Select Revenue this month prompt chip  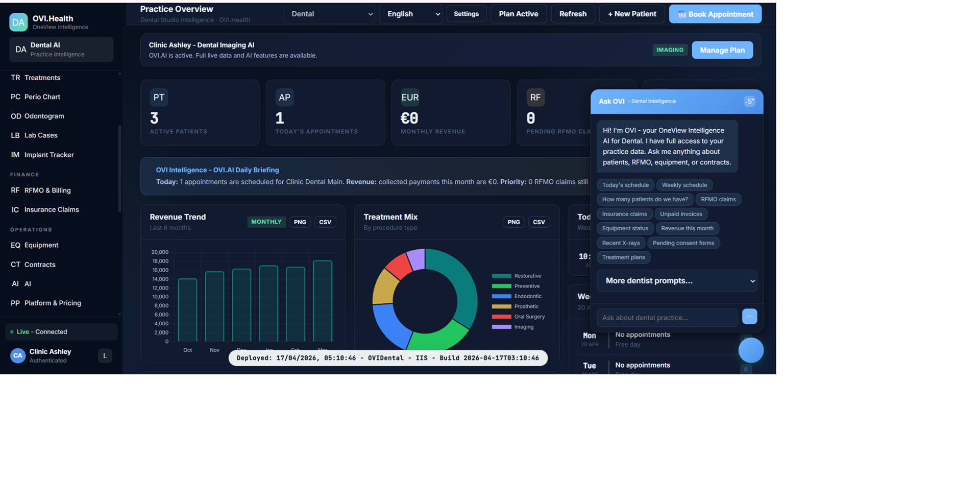[x=688, y=228]
